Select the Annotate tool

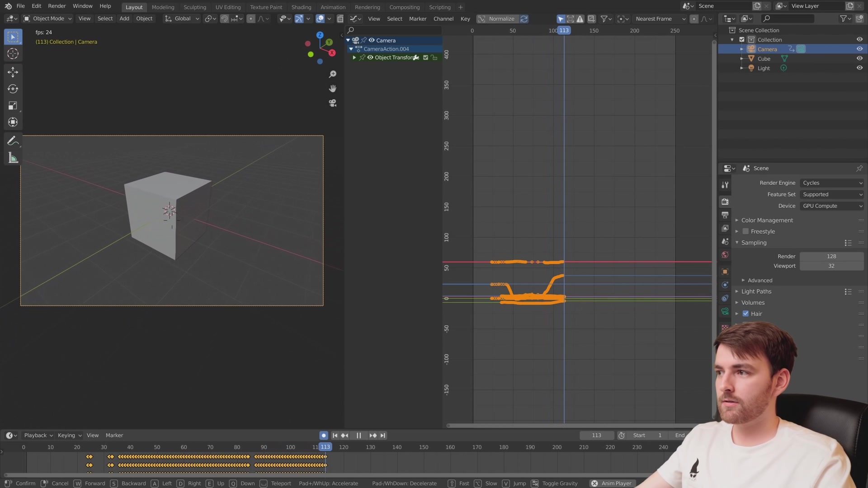coord(13,141)
